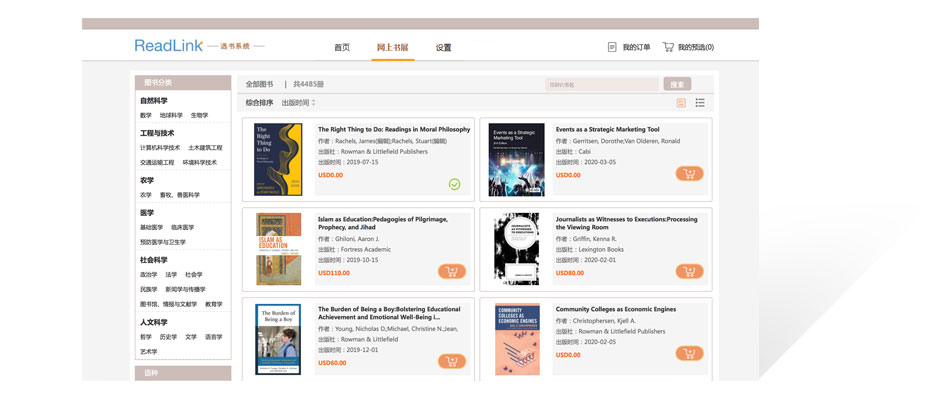Screen dimensions: 941x406
Task: Filter by 图书馆、情报与文献学 category
Action: pyautogui.click(x=169, y=305)
